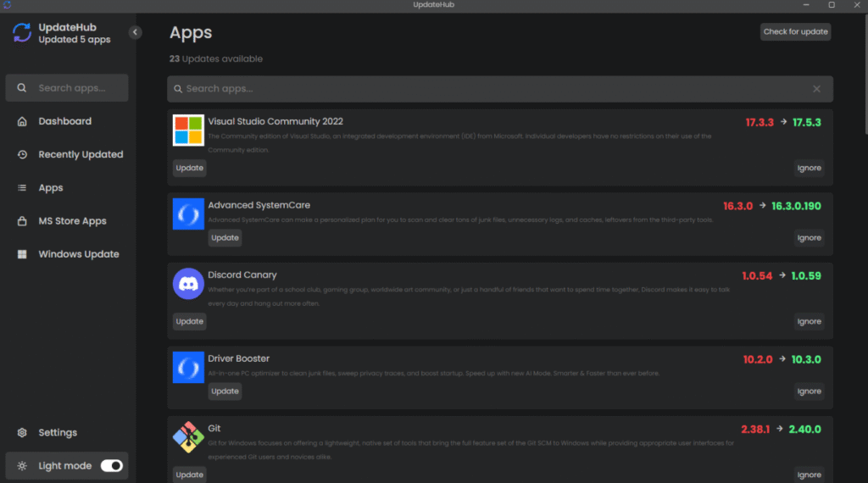The height and width of the screenshot is (483, 868).
Task: Update Advanced SystemCare
Action: click(225, 237)
